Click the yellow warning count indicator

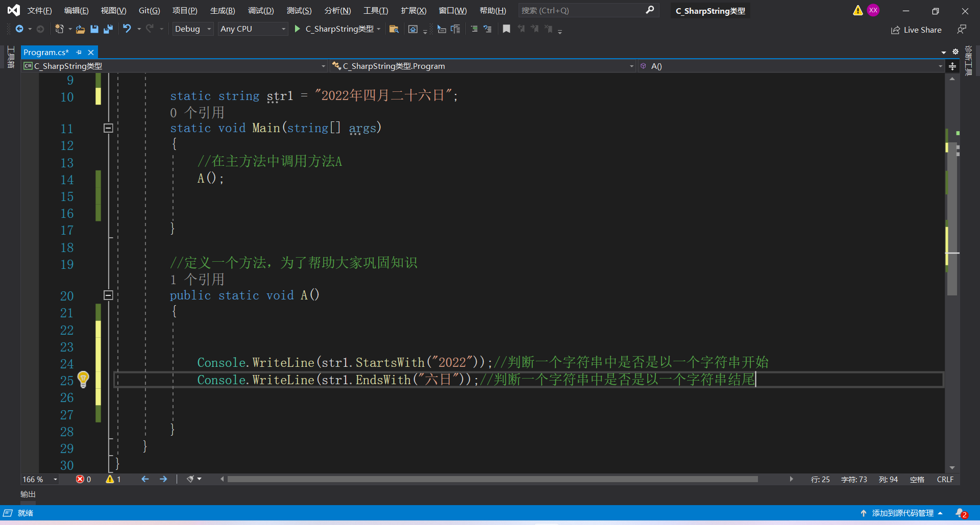tap(113, 480)
